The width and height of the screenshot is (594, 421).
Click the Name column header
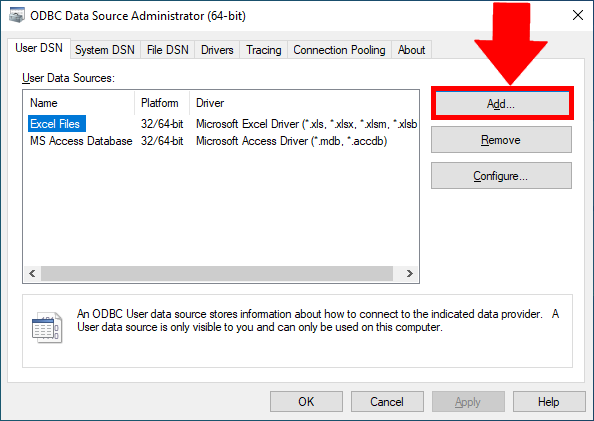[79, 103]
